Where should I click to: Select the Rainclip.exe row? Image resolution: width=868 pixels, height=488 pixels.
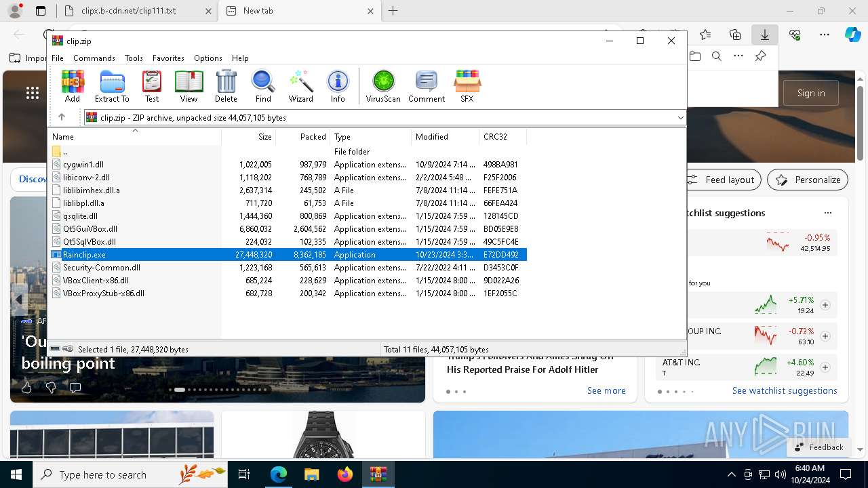(x=288, y=255)
